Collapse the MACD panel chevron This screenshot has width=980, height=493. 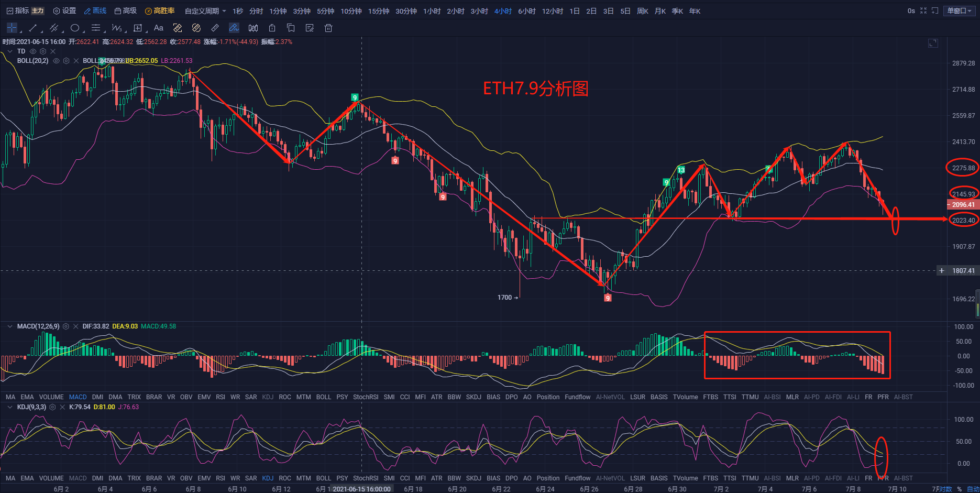point(10,326)
